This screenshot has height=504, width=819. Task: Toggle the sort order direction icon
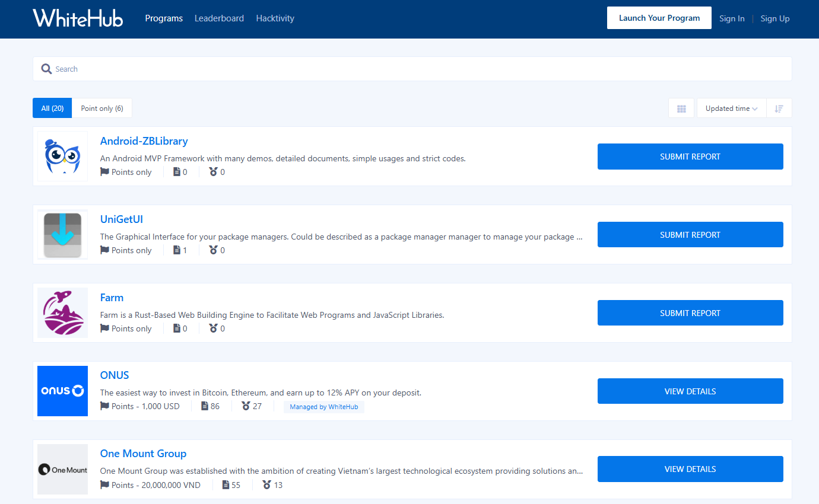tap(779, 109)
